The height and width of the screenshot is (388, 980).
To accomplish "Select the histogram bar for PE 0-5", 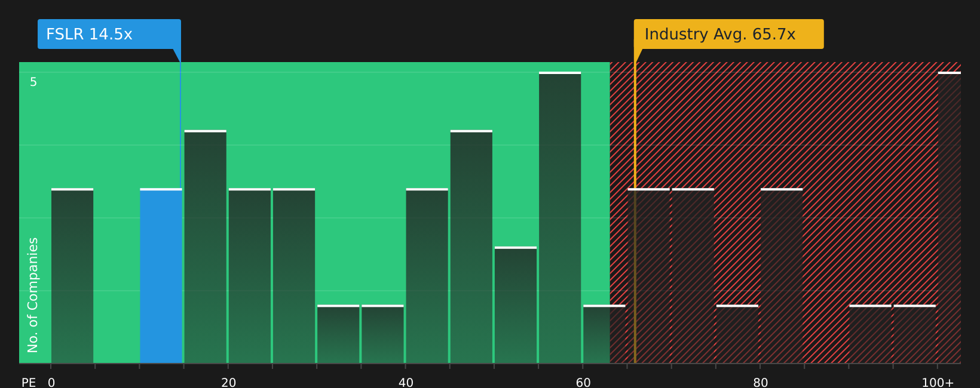I will (72, 276).
